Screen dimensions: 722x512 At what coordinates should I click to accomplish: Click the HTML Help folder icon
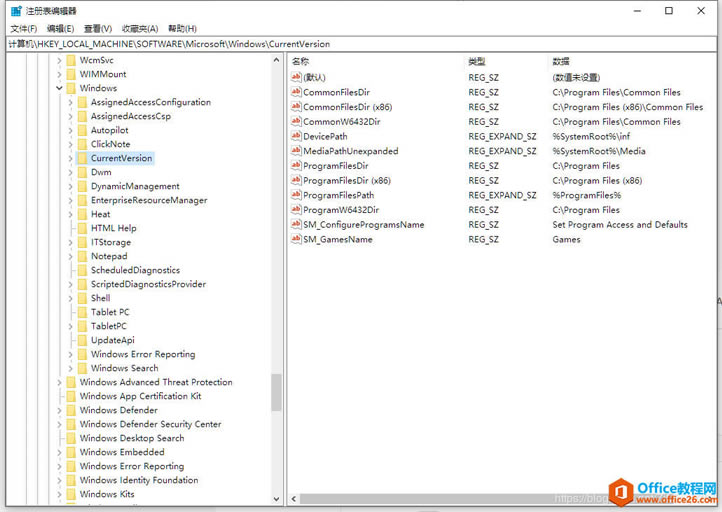[82, 228]
